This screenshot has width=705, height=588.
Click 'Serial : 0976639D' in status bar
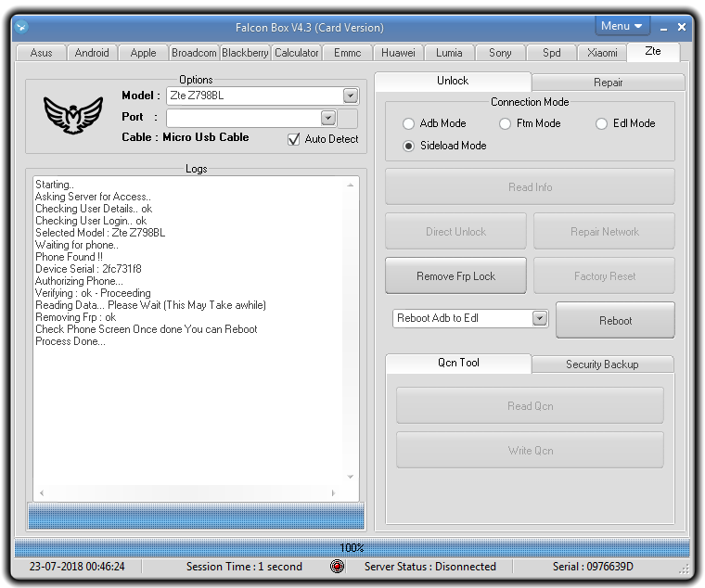point(593,567)
